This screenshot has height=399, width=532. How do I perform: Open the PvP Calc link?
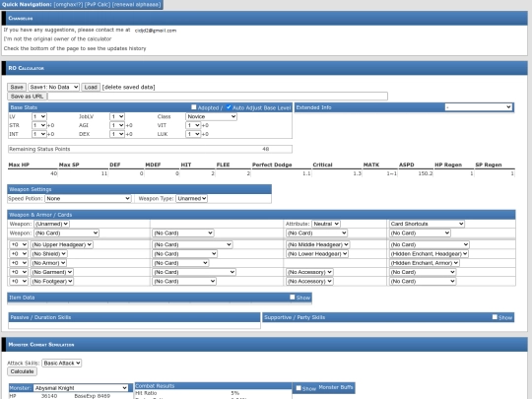98,4
